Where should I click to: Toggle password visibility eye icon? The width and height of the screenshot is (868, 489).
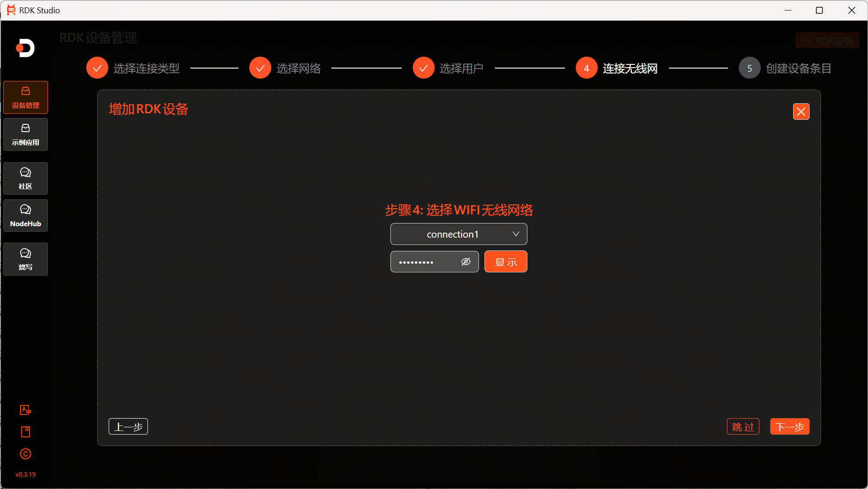[x=466, y=262]
